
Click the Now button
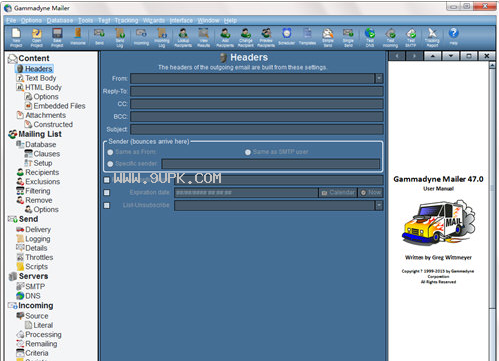click(x=370, y=193)
